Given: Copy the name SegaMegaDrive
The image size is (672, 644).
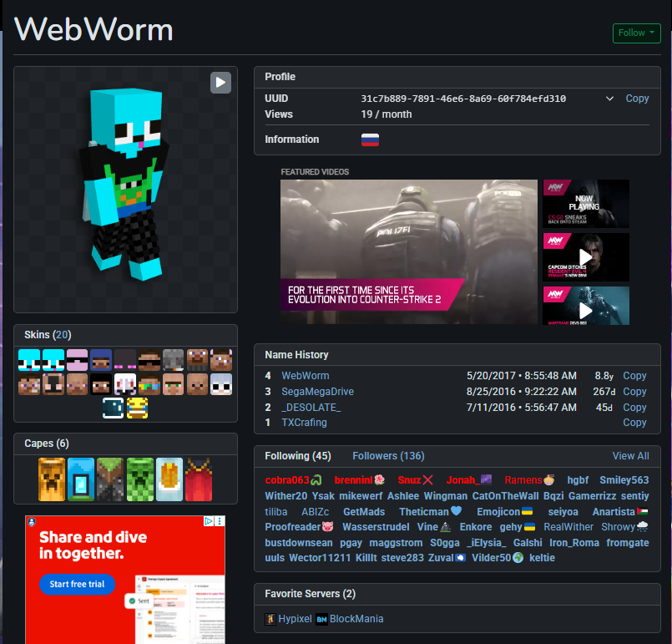Looking at the screenshot, I should (634, 392).
